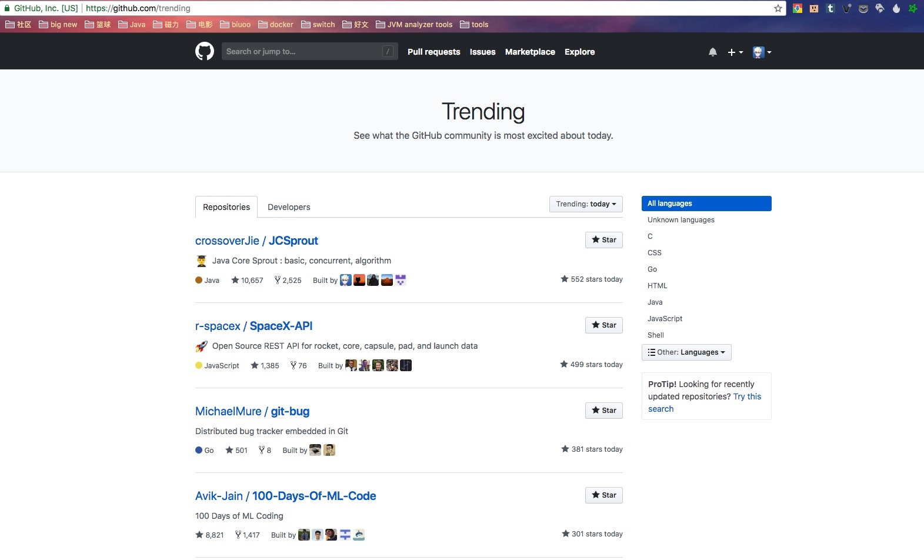Viewport: 924px width, 560px height.
Task: Click first contributor avatar of git-bug
Action: coord(315,450)
